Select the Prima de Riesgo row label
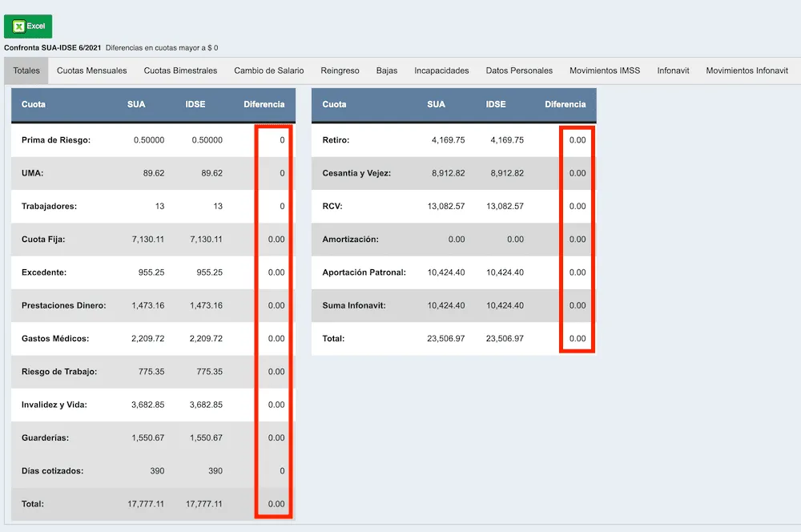The width and height of the screenshot is (801, 532). click(56, 140)
